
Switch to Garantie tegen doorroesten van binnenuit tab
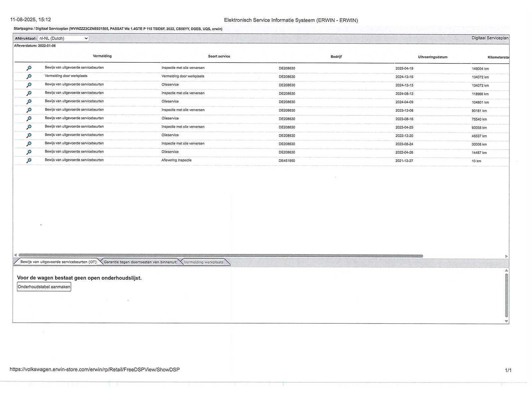[x=140, y=262]
